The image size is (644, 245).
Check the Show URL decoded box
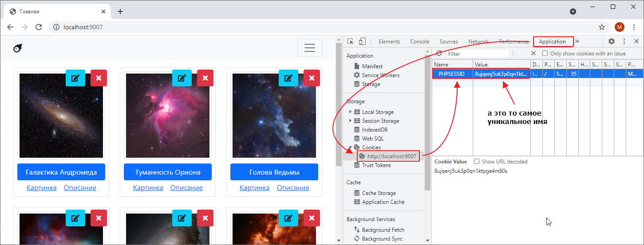click(477, 162)
